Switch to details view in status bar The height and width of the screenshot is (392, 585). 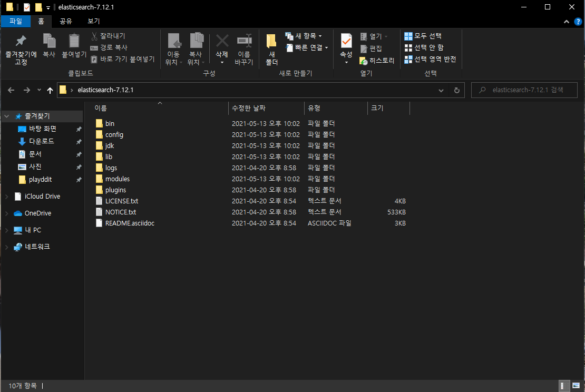click(564, 386)
